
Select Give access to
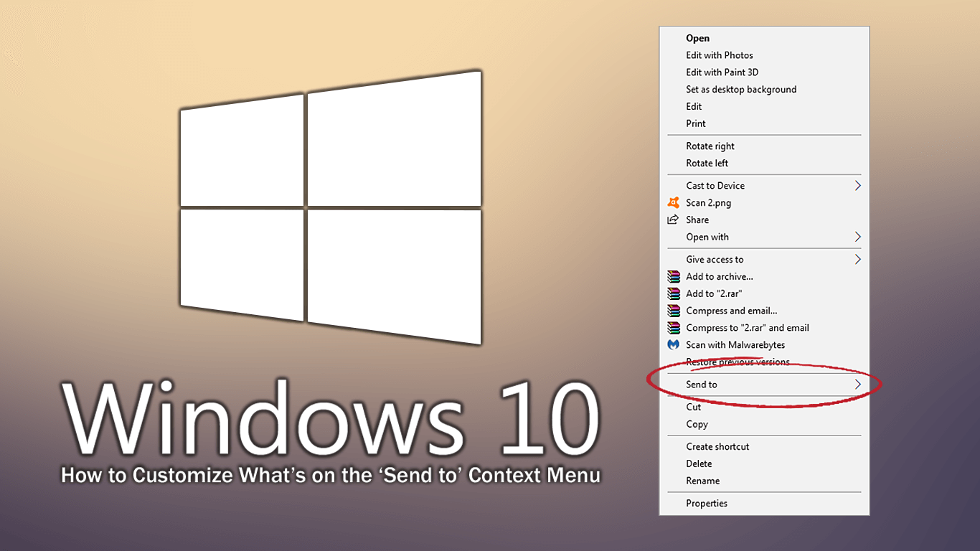[715, 260]
